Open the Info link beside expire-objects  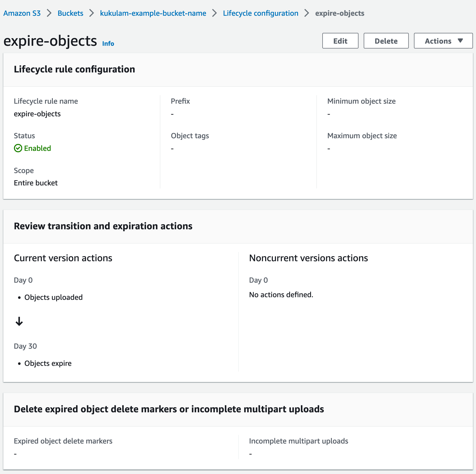pyautogui.click(x=108, y=44)
